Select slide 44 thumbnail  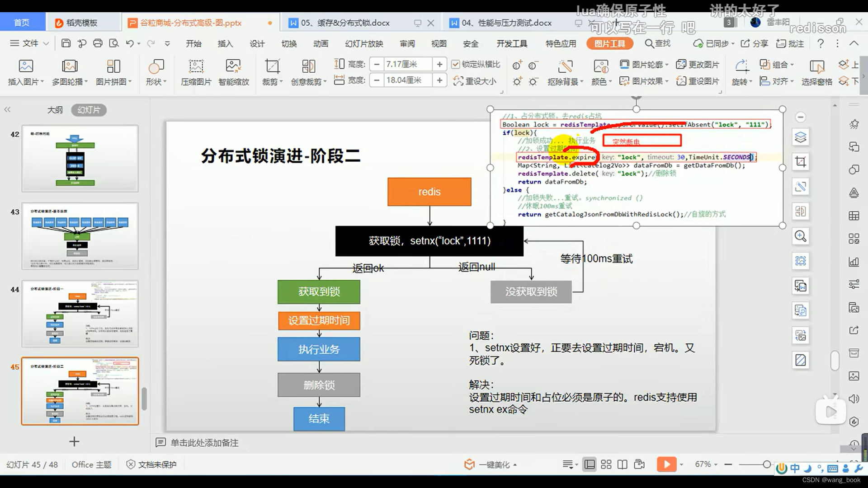(80, 314)
